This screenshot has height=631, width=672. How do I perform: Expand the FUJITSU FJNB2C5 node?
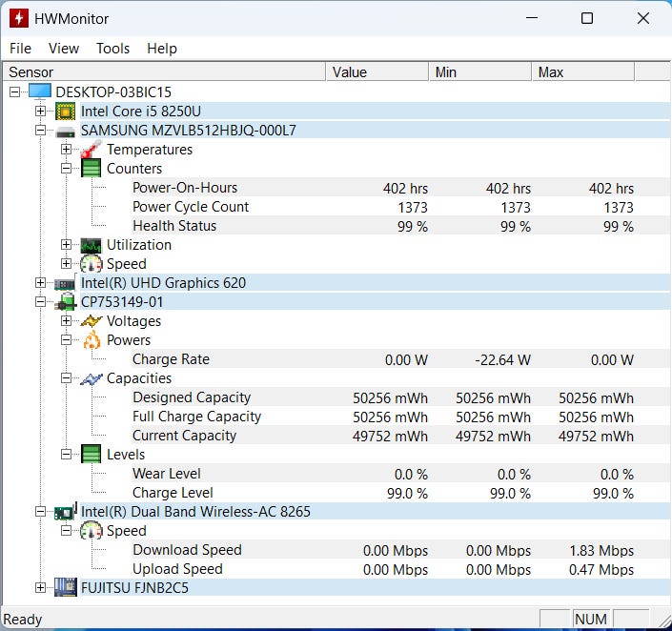(x=40, y=588)
